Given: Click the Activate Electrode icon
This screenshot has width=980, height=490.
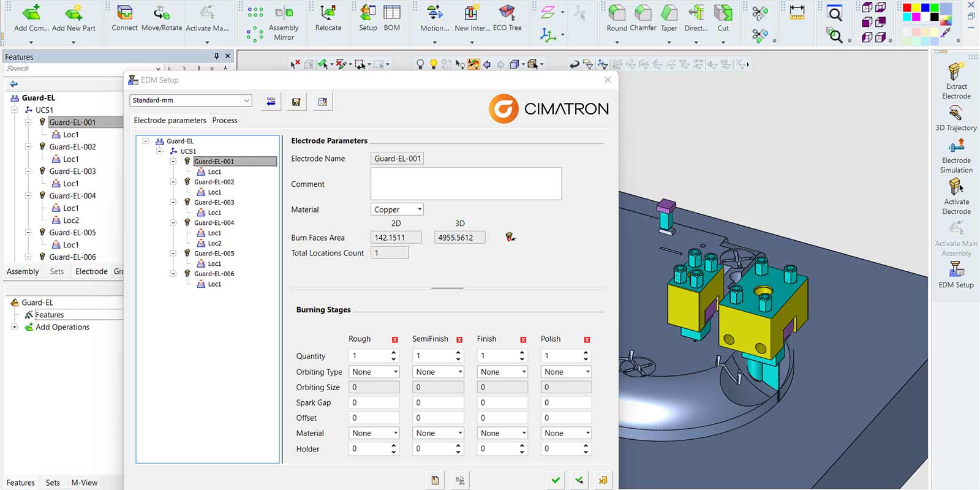Looking at the screenshot, I should (x=956, y=187).
